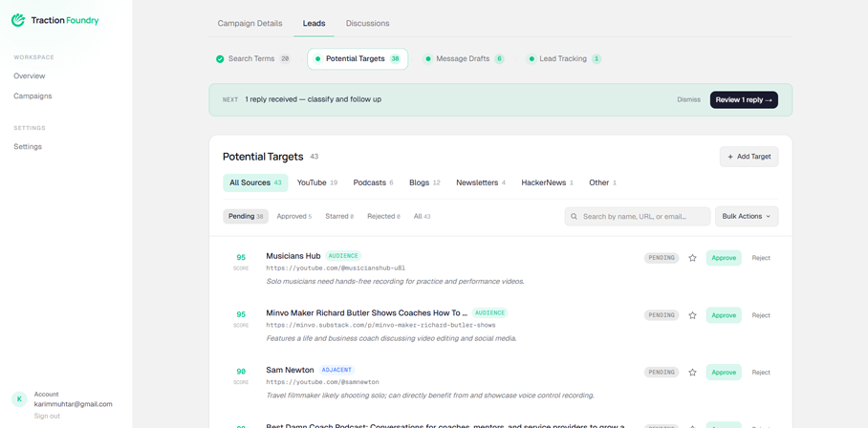
Task: Filter by All Sources
Action: (x=255, y=182)
